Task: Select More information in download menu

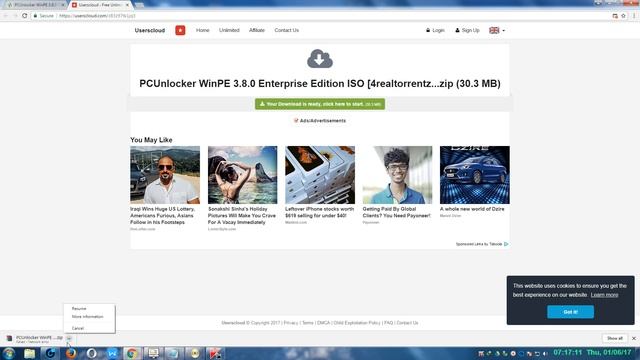Action: pyautogui.click(x=87, y=317)
